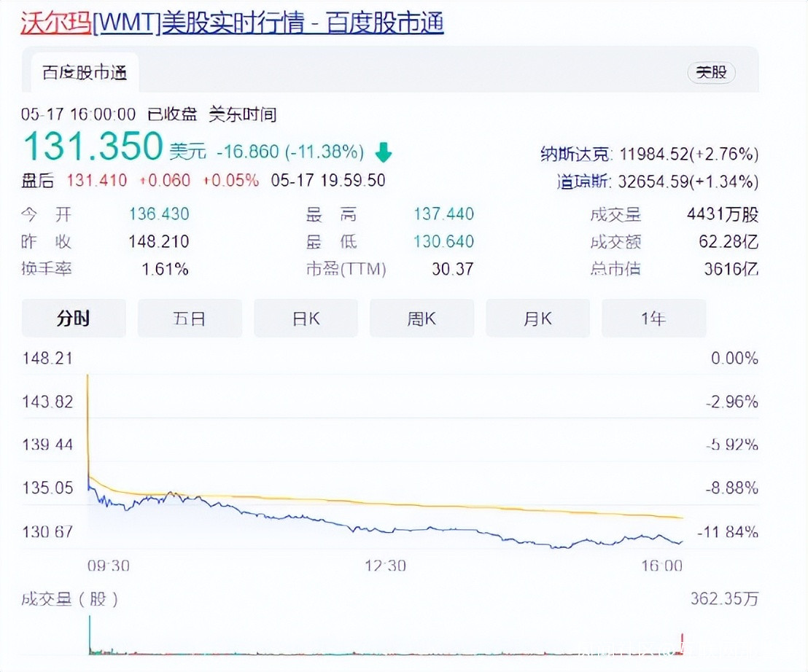
Task: Click the 市盈(TTM) value 30.37
Action: [x=452, y=269]
